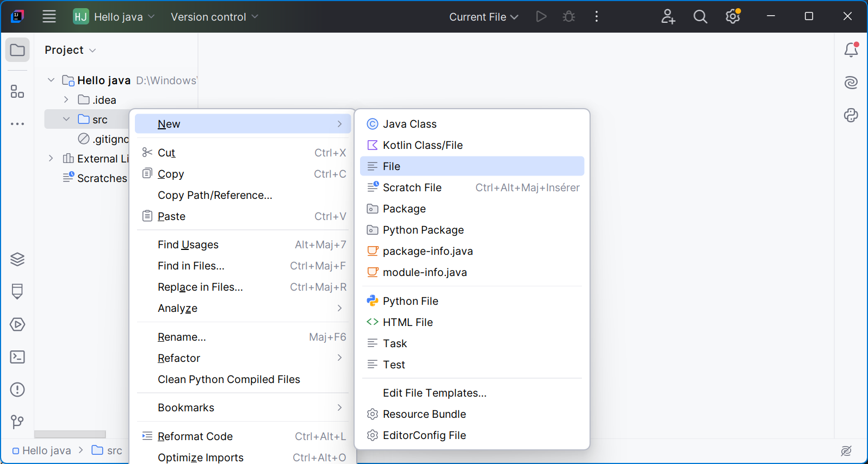
Task: Open the Project tool window folder icon
Action: pyautogui.click(x=17, y=50)
